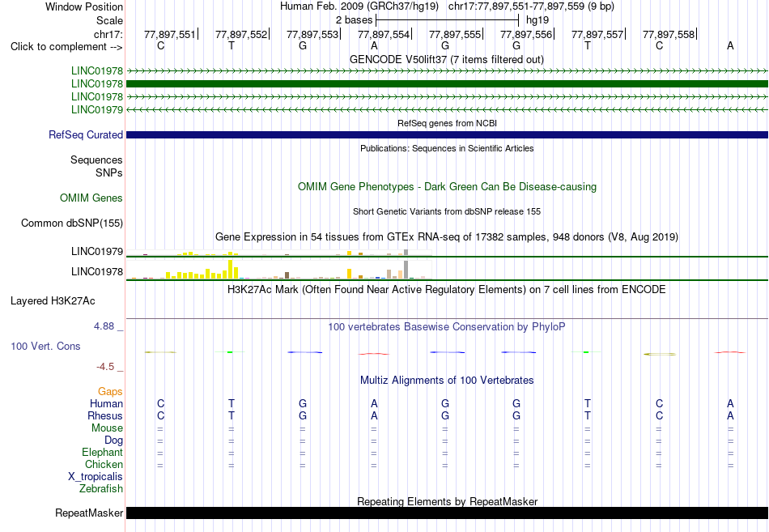Screen dimensions: 769x532
Task: Click the 77,897,551 position label
Action: point(169,34)
